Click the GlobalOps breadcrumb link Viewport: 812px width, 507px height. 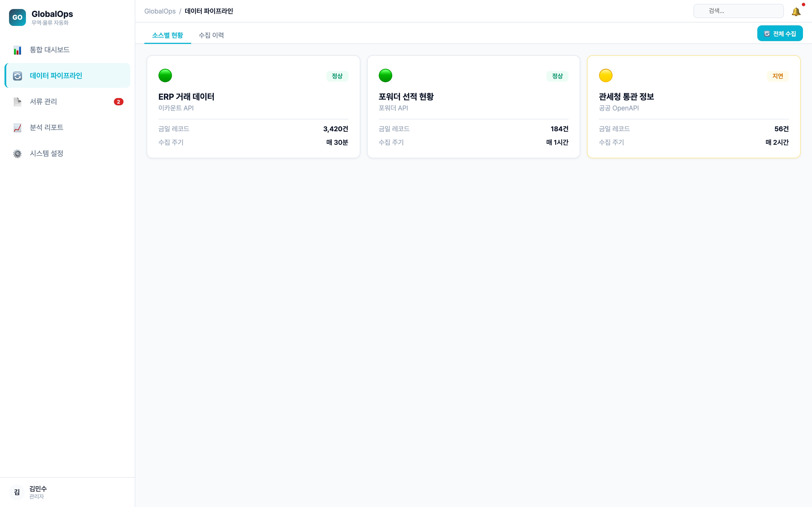pyautogui.click(x=160, y=11)
